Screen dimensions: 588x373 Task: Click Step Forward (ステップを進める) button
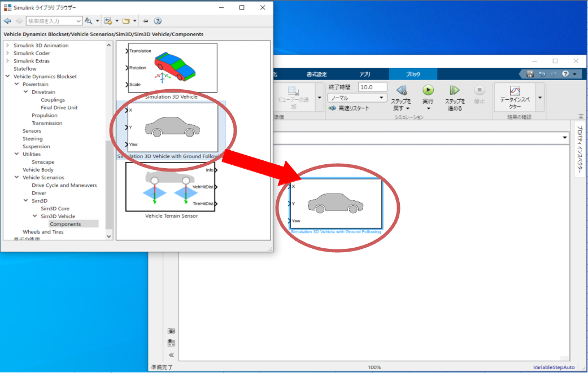pos(455,98)
